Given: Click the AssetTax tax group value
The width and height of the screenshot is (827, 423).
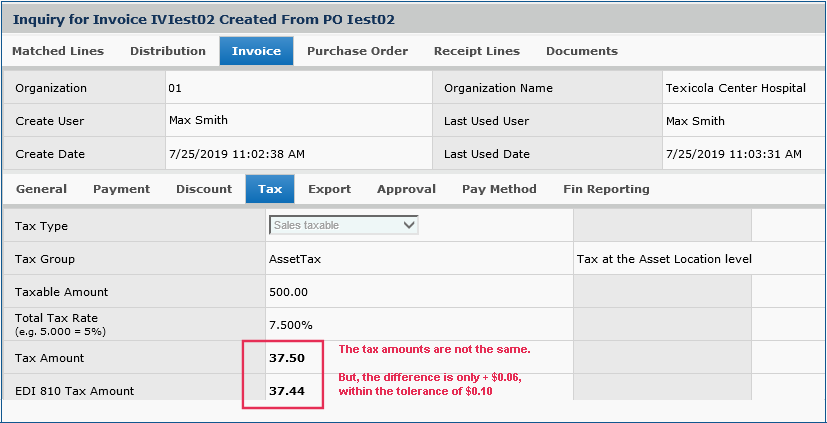Looking at the screenshot, I should click(295, 259).
